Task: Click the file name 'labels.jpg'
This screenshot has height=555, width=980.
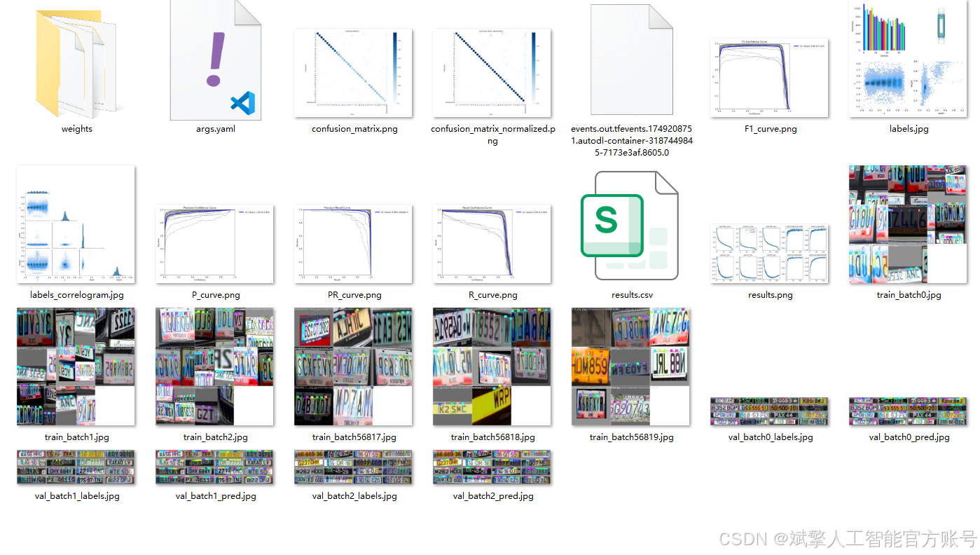Action: pyautogui.click(x=909, y=129)
